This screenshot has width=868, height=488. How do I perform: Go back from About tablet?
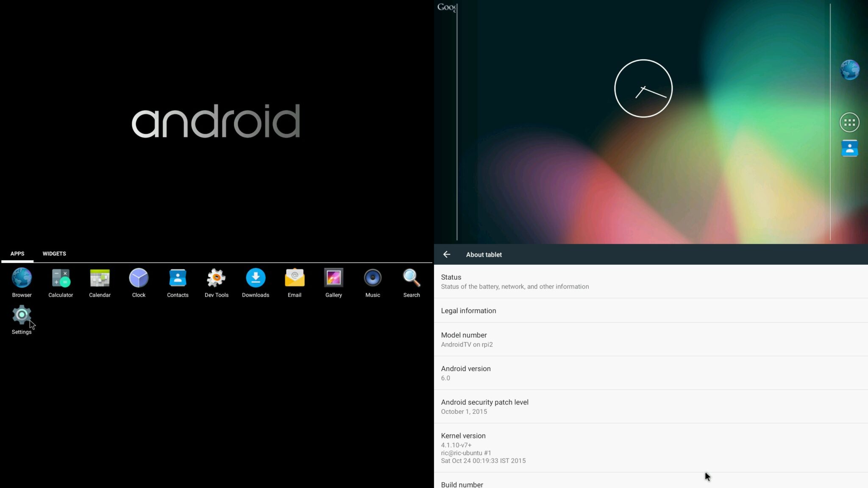[x=447, y=255]
